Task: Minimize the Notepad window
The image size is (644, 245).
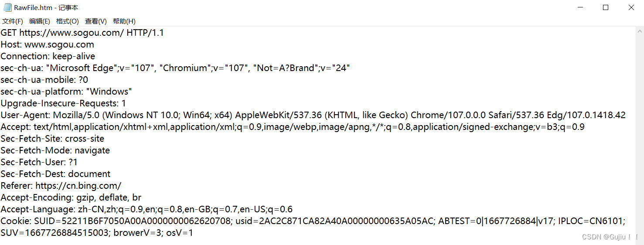Action: (x=580, y=7)
